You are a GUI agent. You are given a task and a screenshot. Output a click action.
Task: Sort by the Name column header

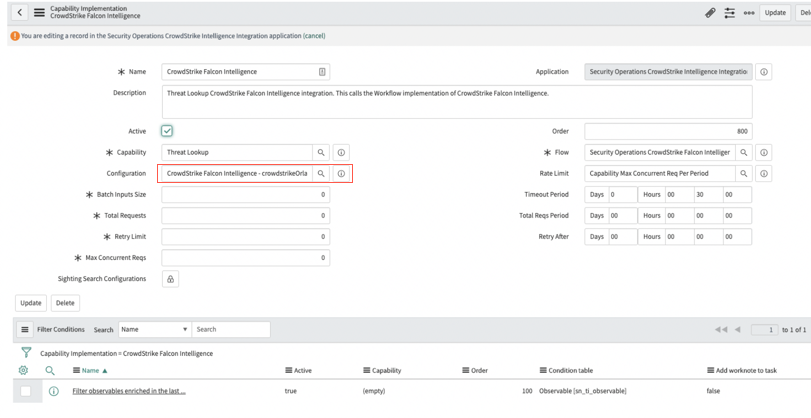(91, 370)
